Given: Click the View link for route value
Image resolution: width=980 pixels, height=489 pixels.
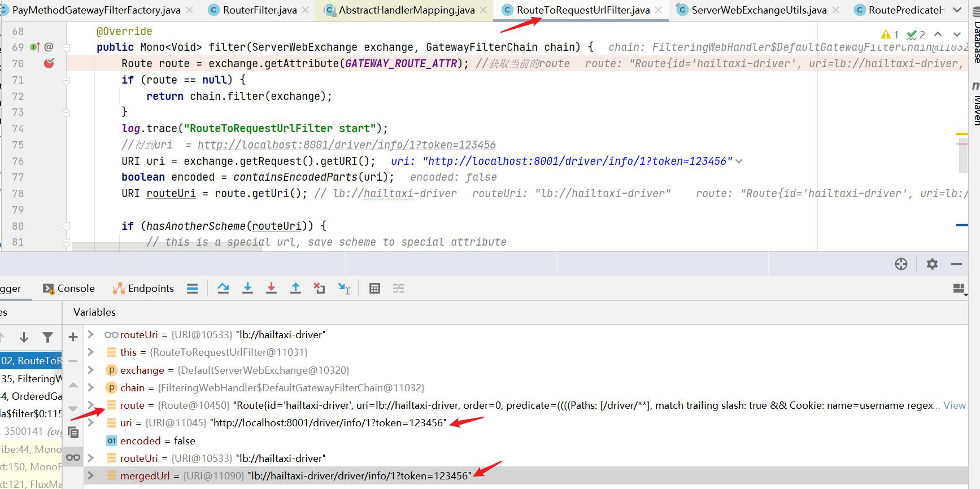Looking at the screenshot, I should (954, 405).
